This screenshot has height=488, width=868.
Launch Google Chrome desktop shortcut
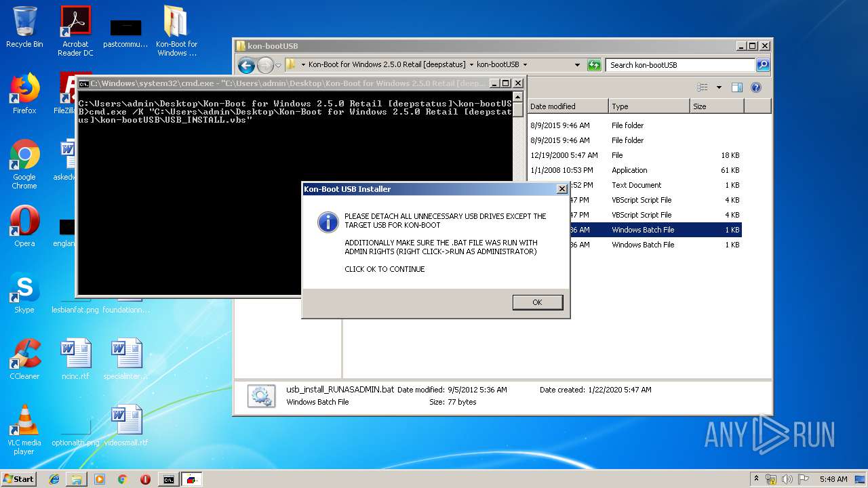24,164
